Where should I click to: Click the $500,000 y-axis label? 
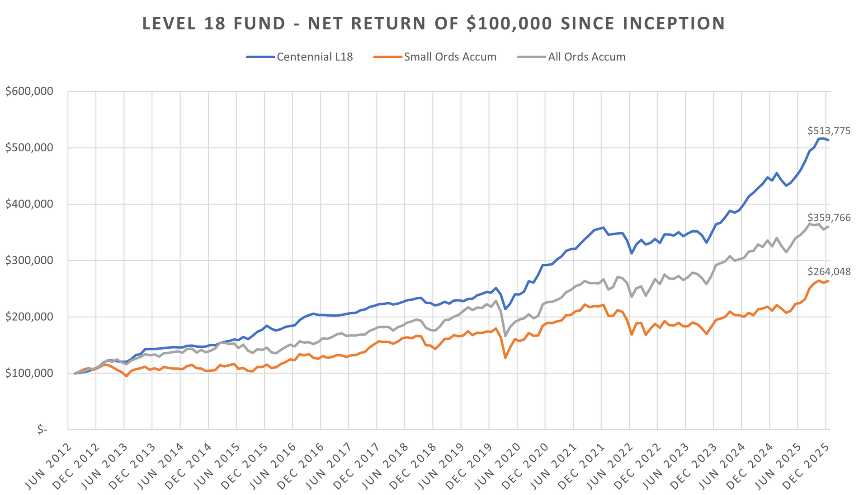click(29, 148)
